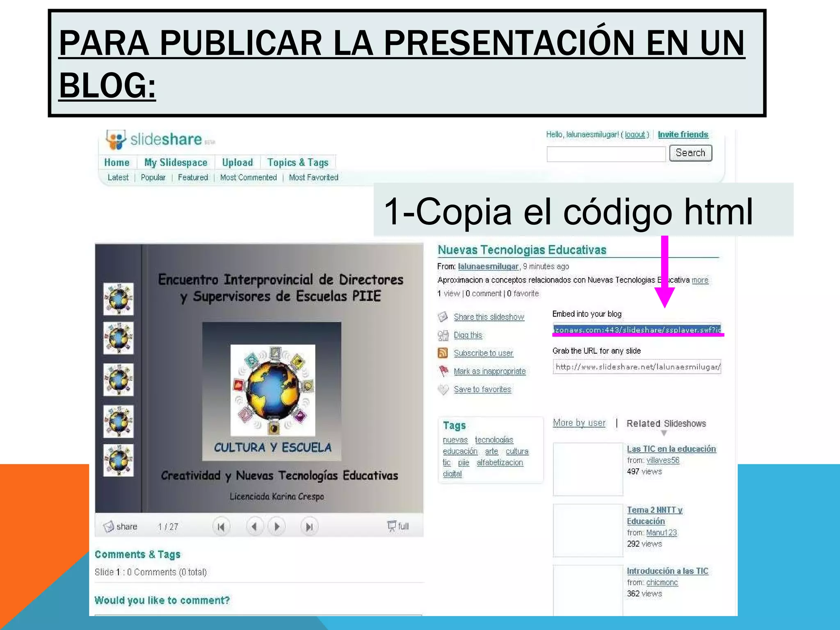
Task: Go to previous slide in player
Action: point(255,526)
